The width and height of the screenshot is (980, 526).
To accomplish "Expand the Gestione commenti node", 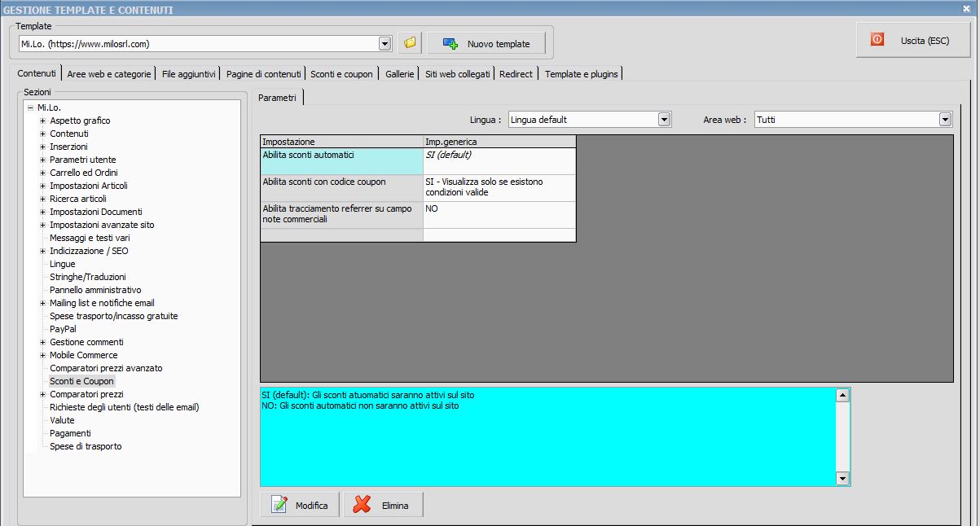I will pos(42,342).
